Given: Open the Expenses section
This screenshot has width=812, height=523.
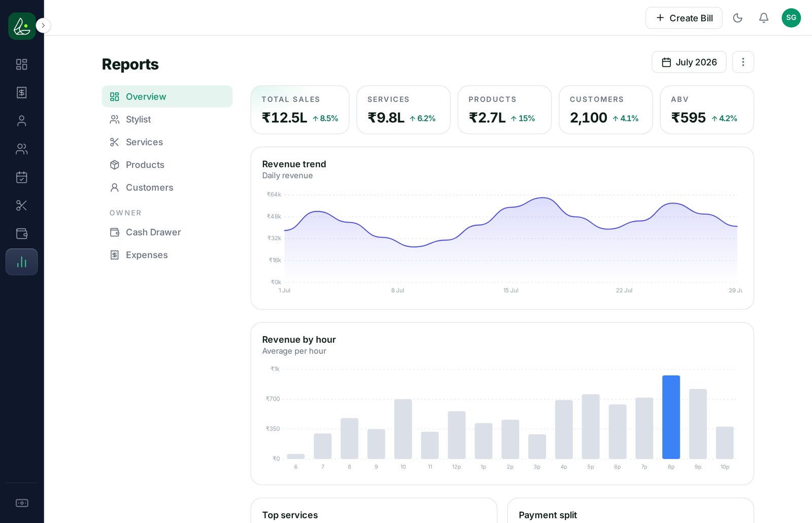Looking at the screenshot, I should (x=167, y=255).
